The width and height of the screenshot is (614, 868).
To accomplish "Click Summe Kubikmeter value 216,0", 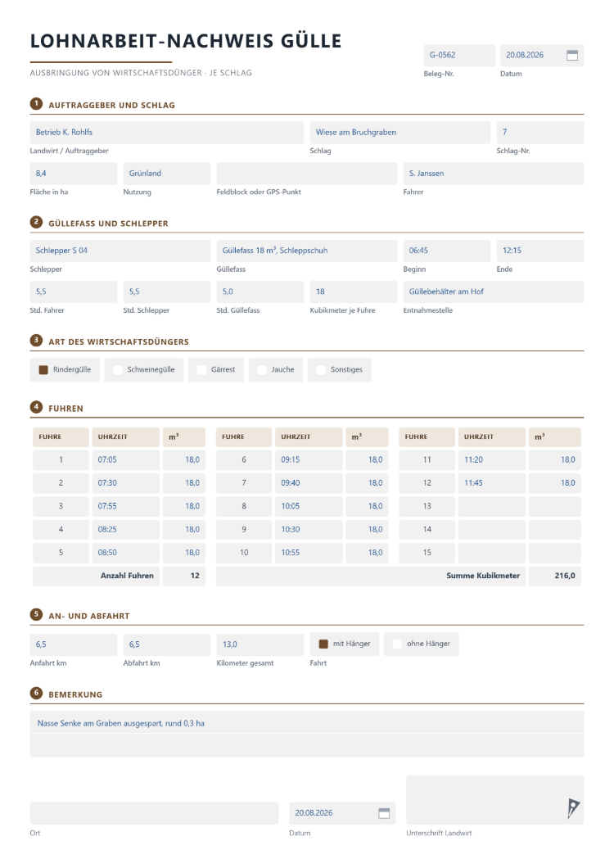I will tap(555, 576).
